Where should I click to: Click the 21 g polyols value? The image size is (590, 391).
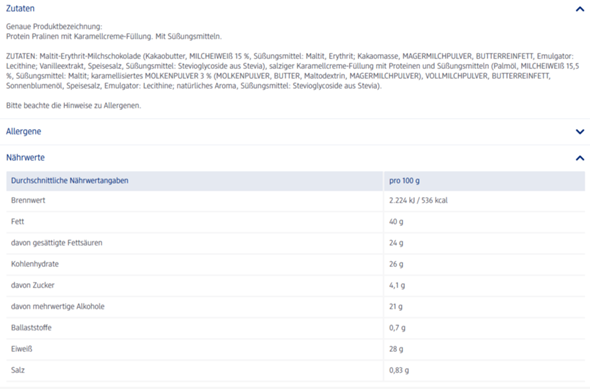pyautogui.click(x=395, y=307)
